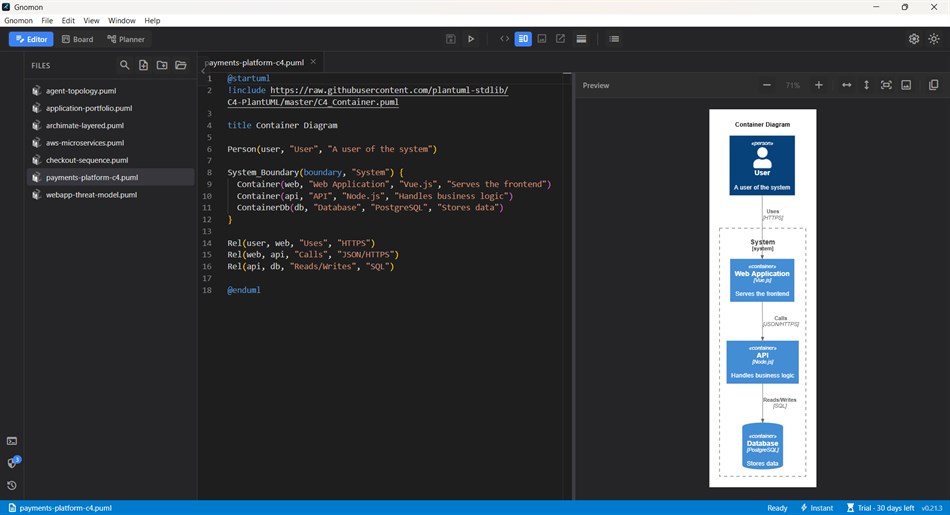Image resolution: width=950 pixels, height=515 pixels.
Task: Toggle the horizontal stacked layout icon
Action: pos(581,39)
